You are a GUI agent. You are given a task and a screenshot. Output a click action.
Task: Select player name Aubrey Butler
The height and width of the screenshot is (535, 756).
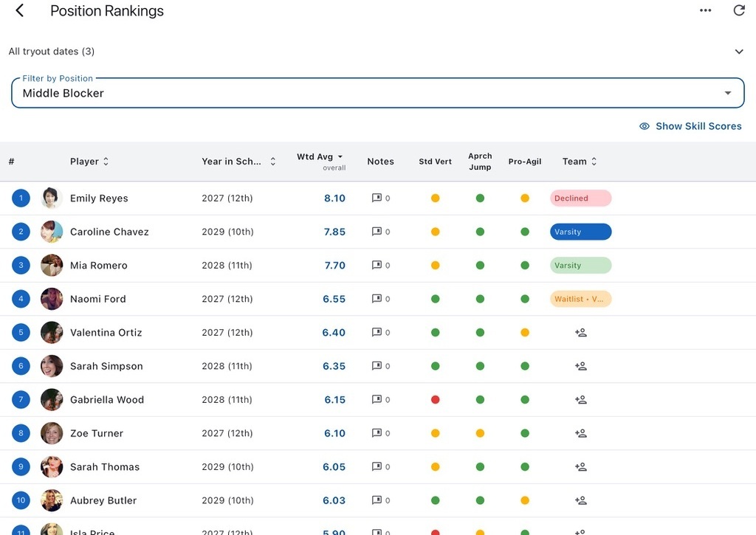[103, 500]
